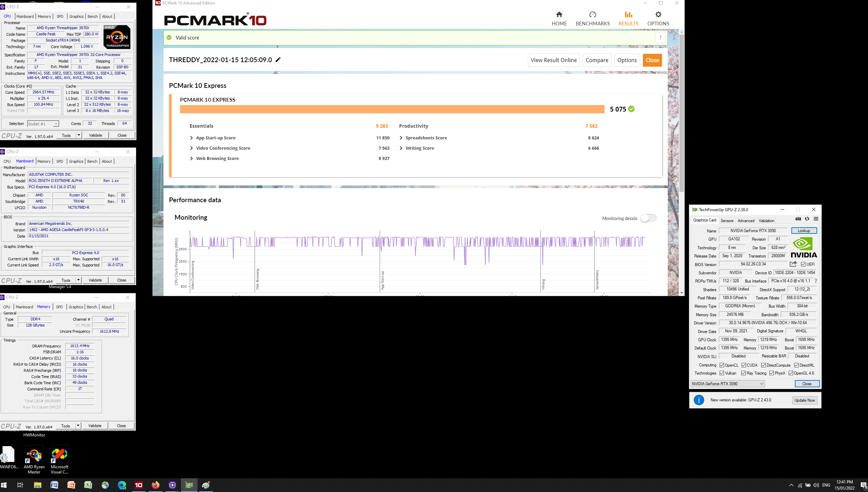Open Paint from the taskbar
The width and height of the screenshot is (868, 492).
click(206, 485)
